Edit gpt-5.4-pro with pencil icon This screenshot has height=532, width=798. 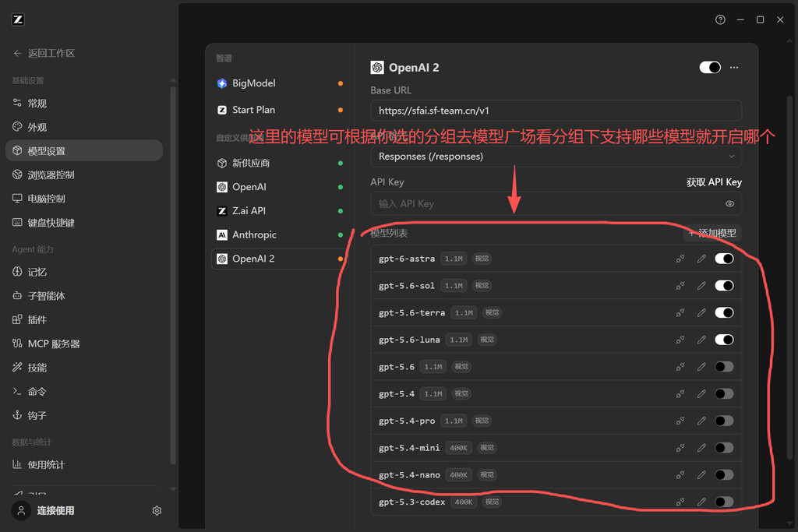pos(701,421)
